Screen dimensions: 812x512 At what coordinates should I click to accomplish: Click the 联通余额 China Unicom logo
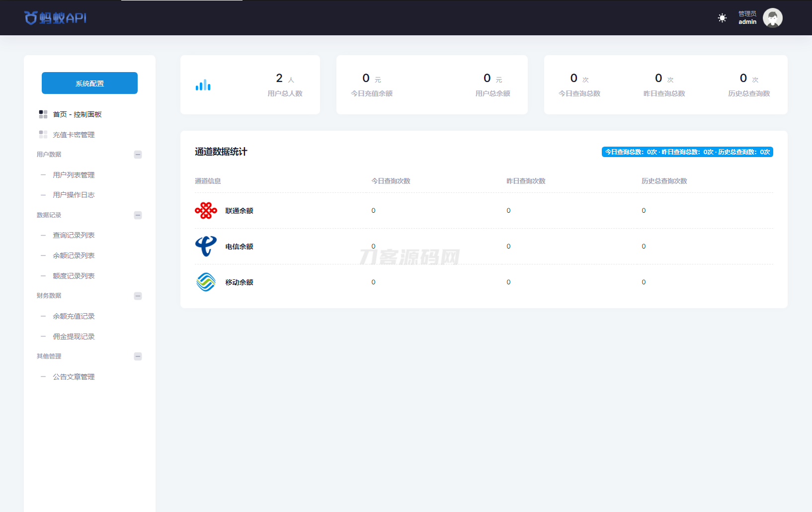206,210
